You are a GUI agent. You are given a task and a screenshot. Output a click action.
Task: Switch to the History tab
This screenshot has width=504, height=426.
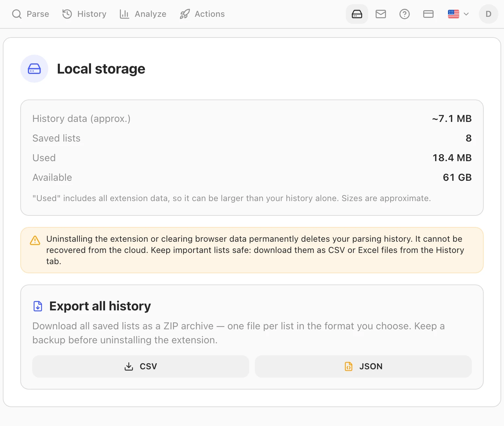tap(84, 14)
